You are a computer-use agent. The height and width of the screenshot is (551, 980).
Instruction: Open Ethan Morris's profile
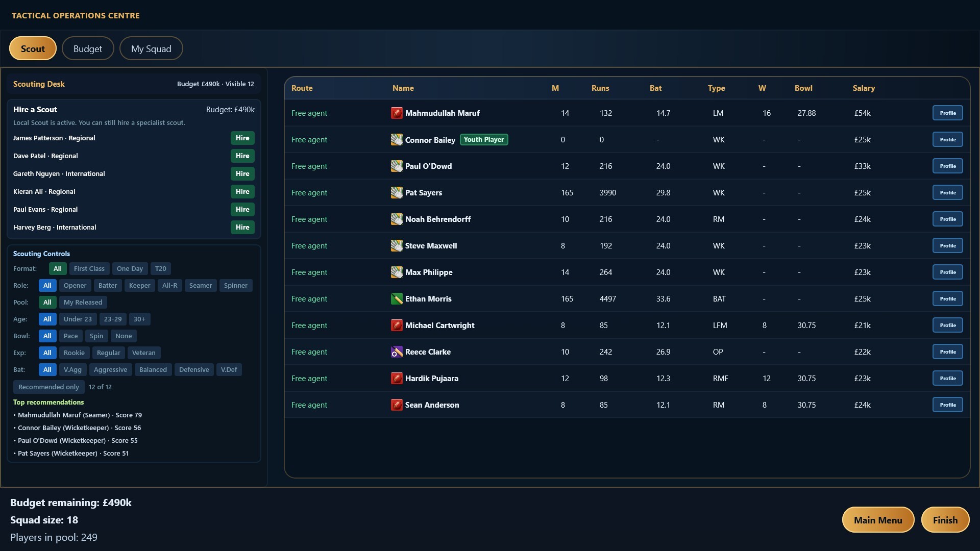pos(948,299)
